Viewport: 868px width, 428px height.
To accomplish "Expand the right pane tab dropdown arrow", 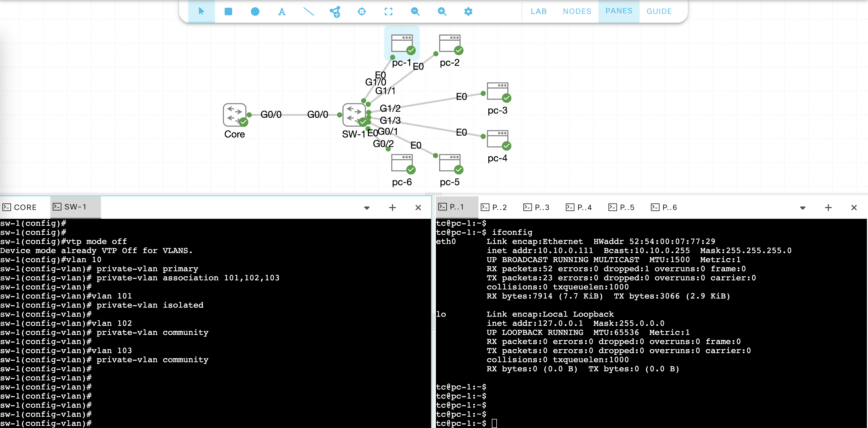I will pos(803,208).
